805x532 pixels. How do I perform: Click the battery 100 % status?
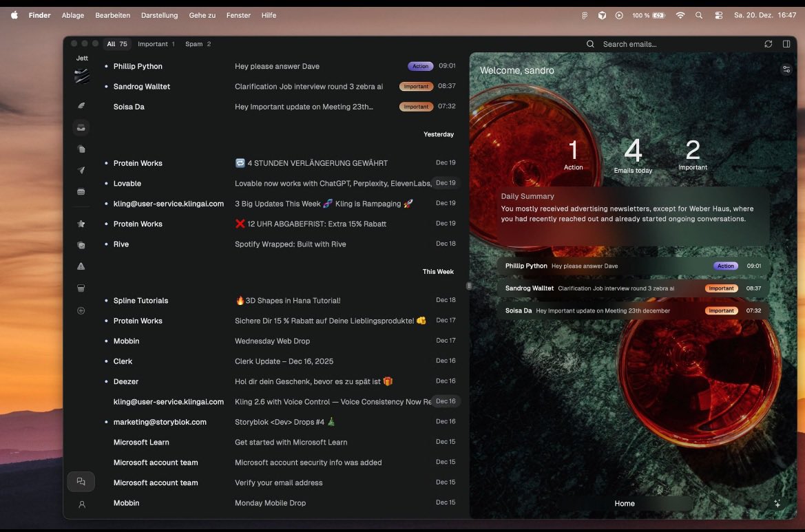(649, 15)
